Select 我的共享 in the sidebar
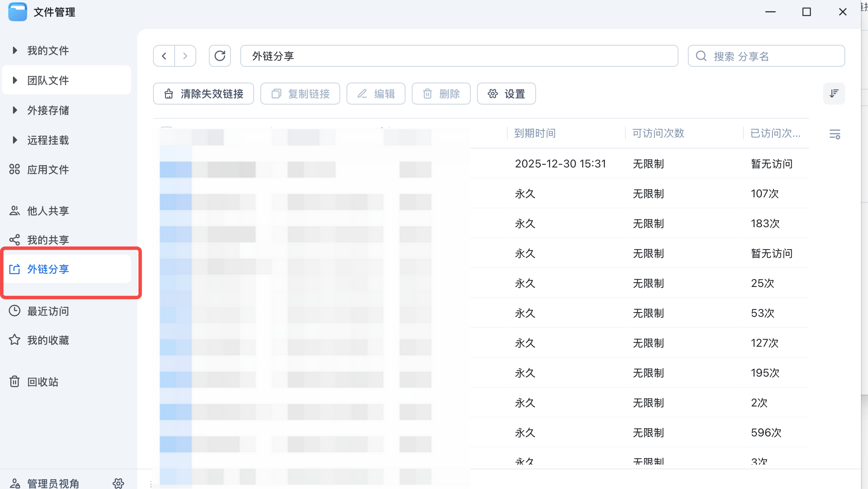Viewport: 868px width, 489px height. point(48,239)
